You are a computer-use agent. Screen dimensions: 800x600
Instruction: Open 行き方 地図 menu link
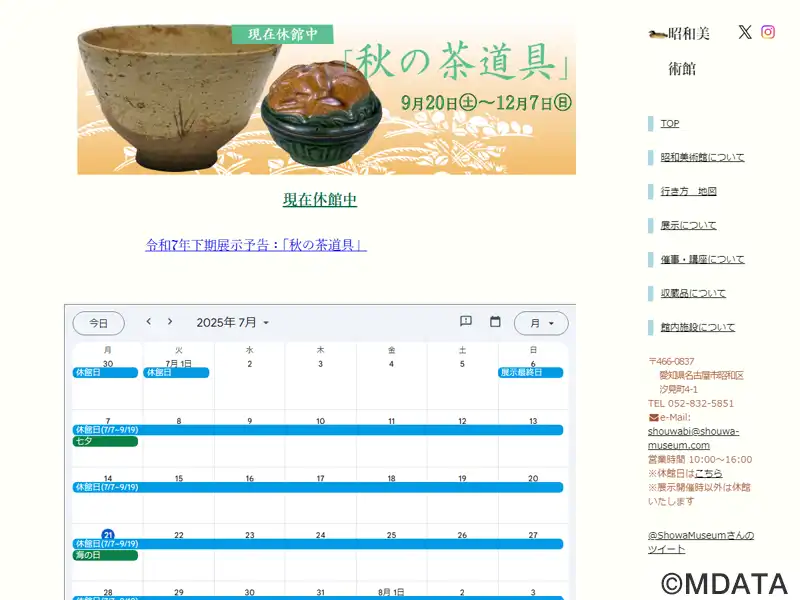click(688, 191)
